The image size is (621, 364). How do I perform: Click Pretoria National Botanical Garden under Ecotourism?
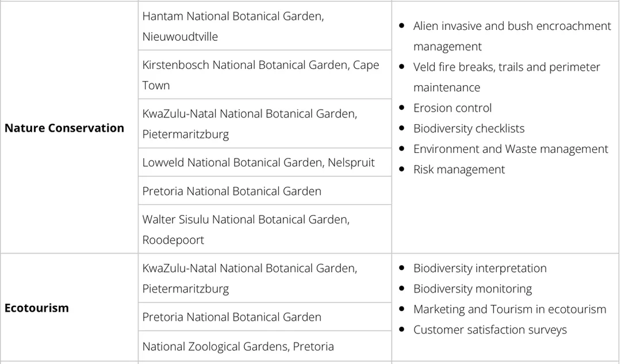coord(232,317)
